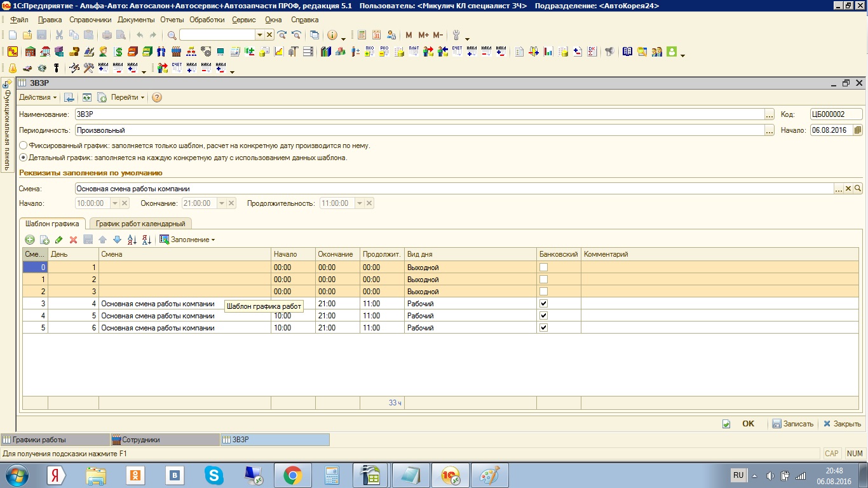Screen dimensions: 868x488
Task: Click the Записать button
Action: (792, 424)
